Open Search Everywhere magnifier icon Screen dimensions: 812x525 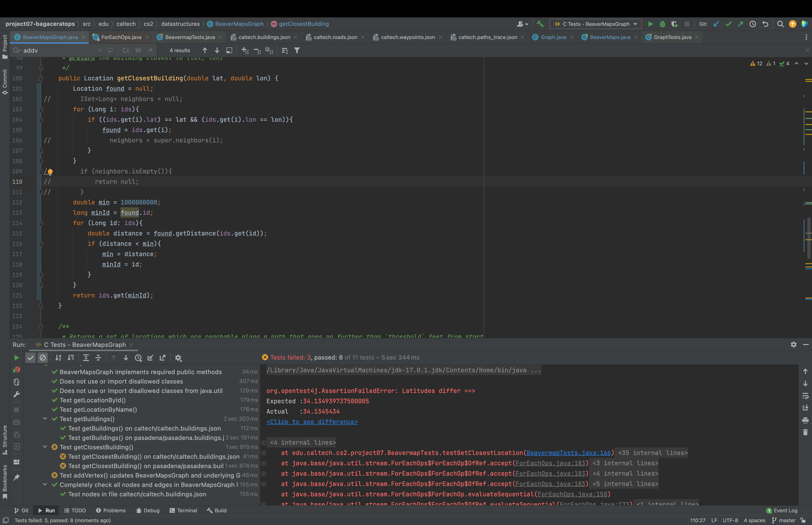point(780,24)
